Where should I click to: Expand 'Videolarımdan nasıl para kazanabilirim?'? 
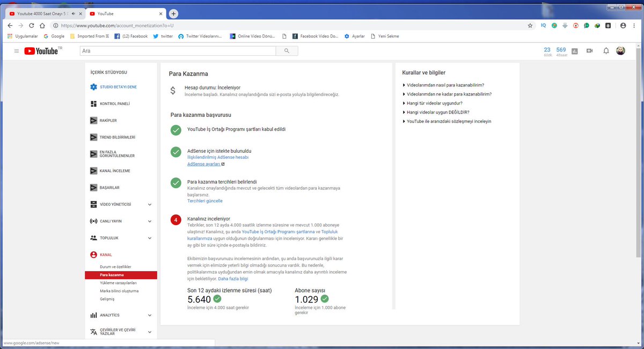click(443, 85)
